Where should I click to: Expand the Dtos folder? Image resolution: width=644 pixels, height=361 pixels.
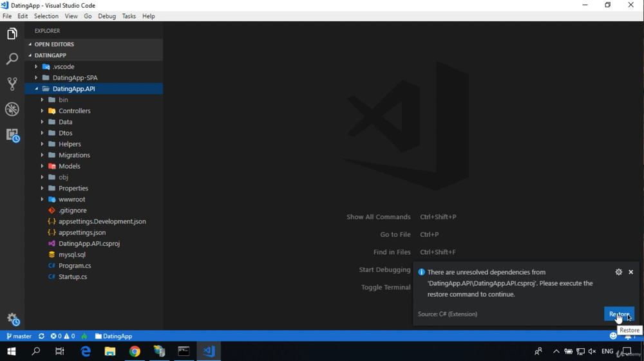tap(93, 133)
